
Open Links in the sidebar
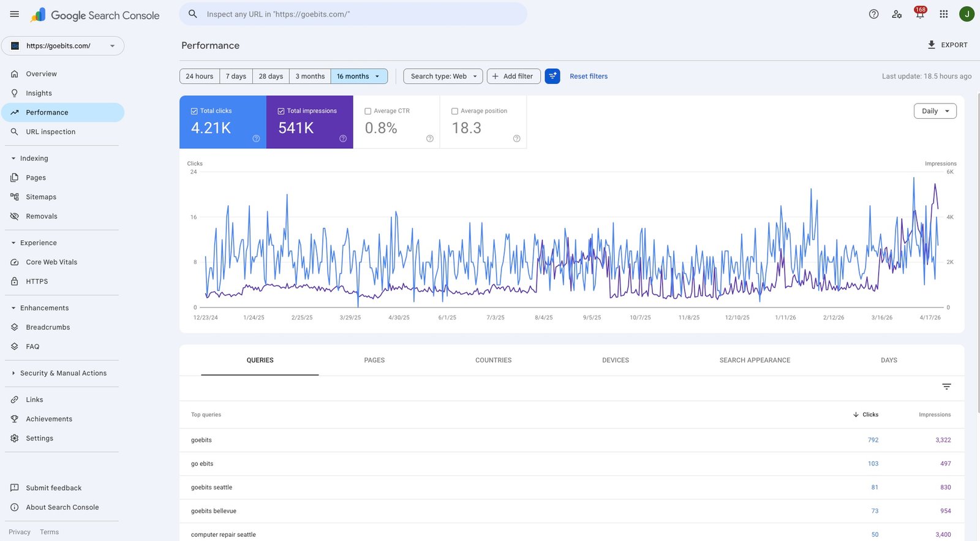point(62,399)
